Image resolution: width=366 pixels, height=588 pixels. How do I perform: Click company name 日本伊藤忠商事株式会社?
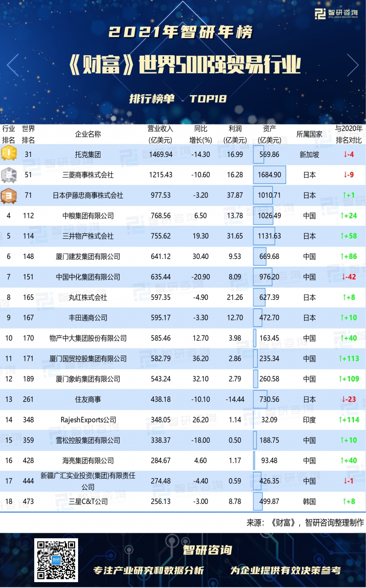click(x=88, y=195)
